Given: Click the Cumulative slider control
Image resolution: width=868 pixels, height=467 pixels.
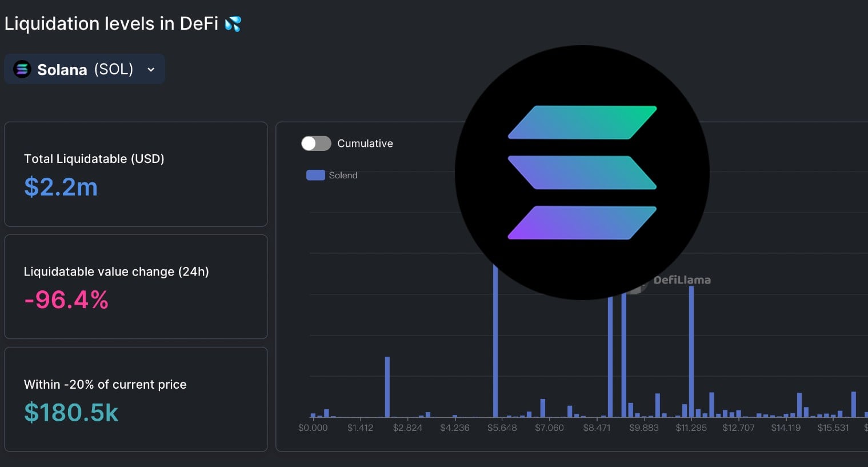Looking at the screenshot, I should (x=316, y=143).
